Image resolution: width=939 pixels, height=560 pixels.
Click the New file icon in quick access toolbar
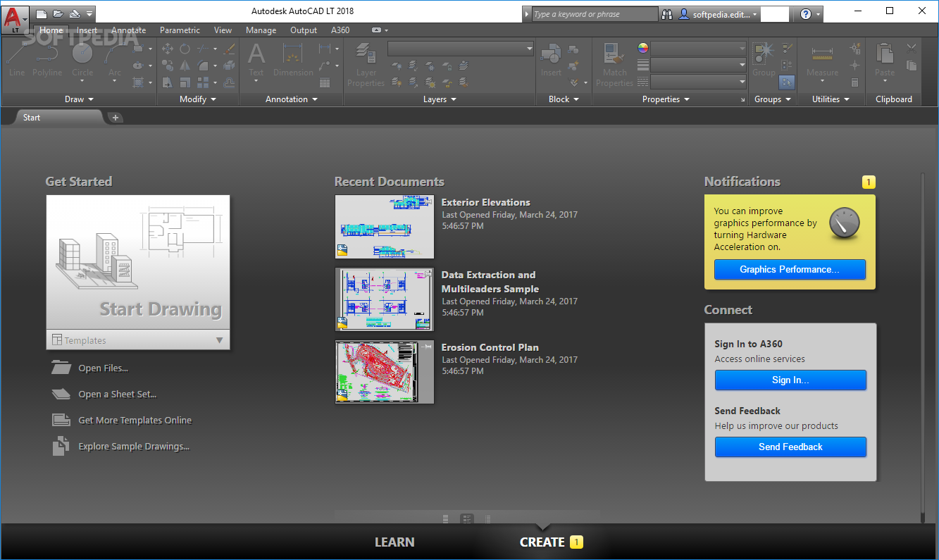tap(42, 13)
